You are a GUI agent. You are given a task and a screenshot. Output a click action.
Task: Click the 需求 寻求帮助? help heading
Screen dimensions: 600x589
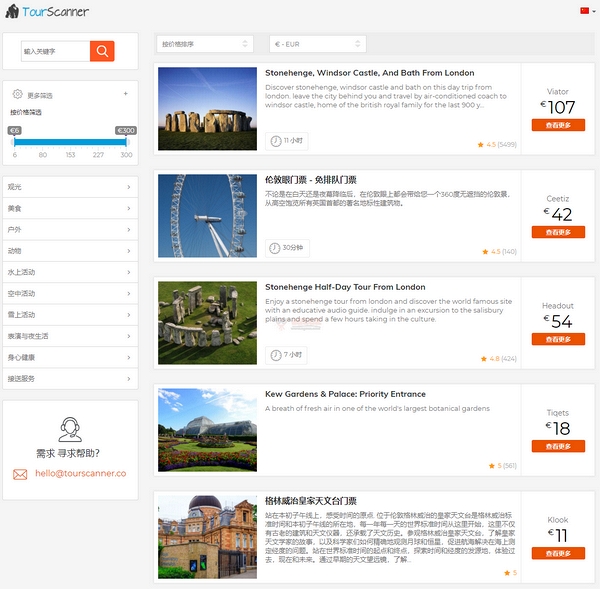[68, 454]
